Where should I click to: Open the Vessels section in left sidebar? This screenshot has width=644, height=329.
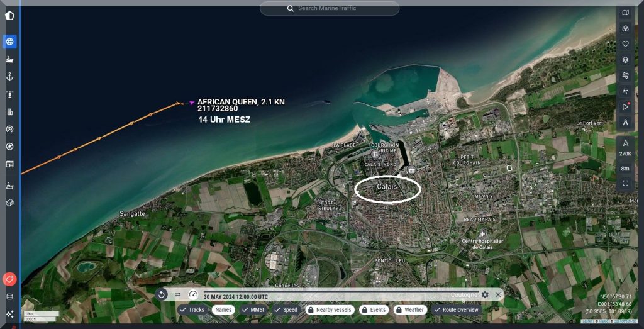click(x=9, y=59)
